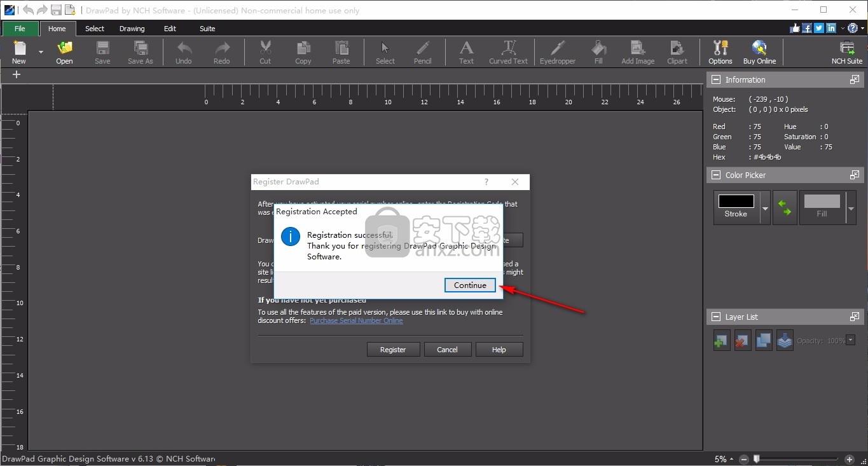Click Help button in Register DrawPad dialog
The width and height of the screenshot is (868, 466).
coord(499,349)
